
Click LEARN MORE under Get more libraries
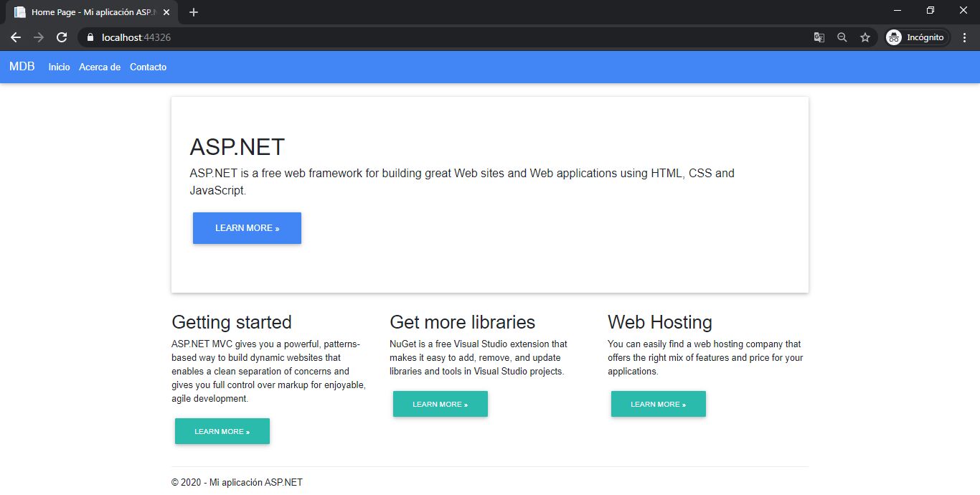pyautogui.click(x=440, y=404)
